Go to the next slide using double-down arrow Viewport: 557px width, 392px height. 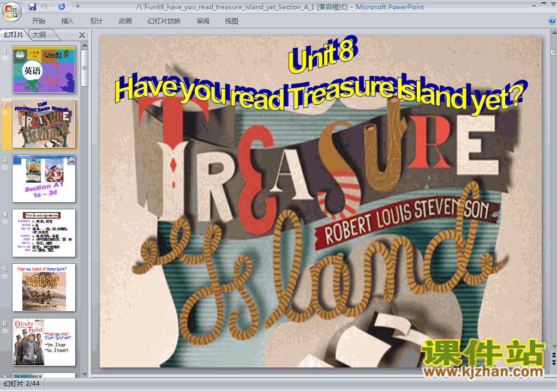click(x=554, y=362)
